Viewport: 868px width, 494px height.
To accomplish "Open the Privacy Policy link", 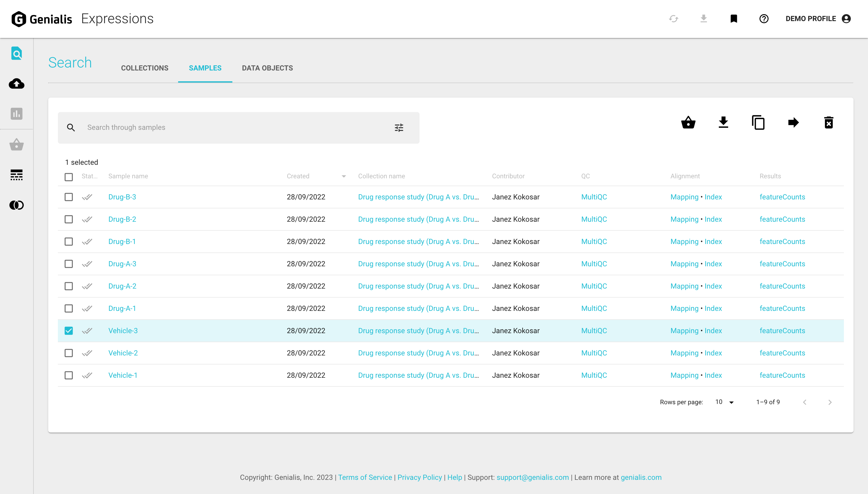I will pos(420,477).
